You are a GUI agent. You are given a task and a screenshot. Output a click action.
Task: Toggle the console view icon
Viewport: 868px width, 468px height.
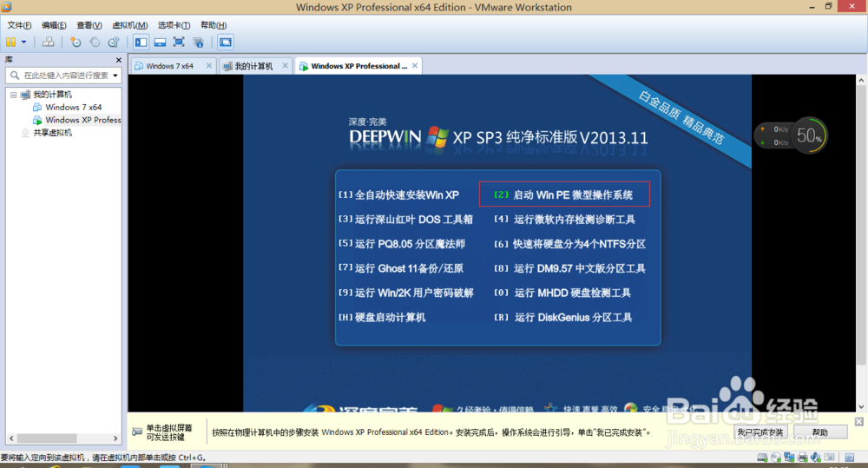[x=226, y=42]
